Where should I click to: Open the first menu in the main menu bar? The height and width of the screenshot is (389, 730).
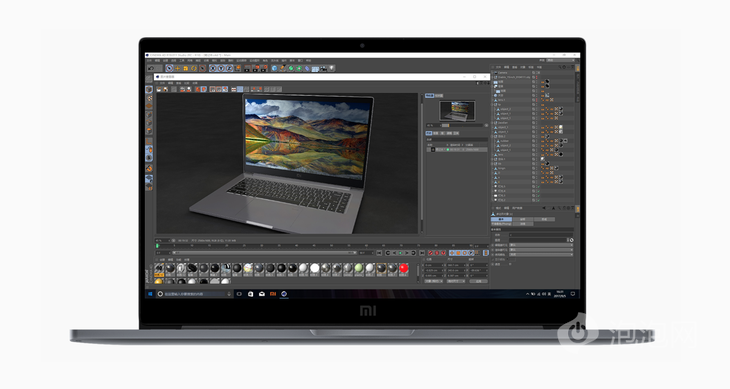coord(149,60)
